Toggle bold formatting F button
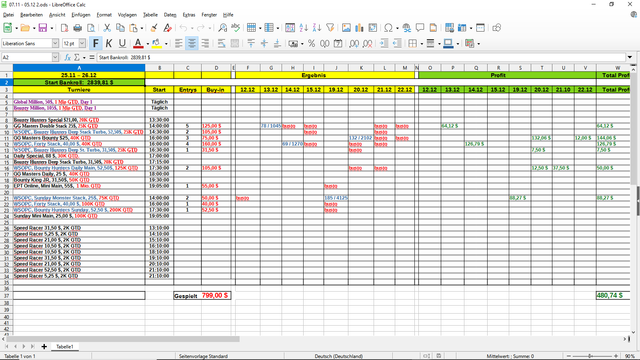640x360 pixels. pos(96,43)
